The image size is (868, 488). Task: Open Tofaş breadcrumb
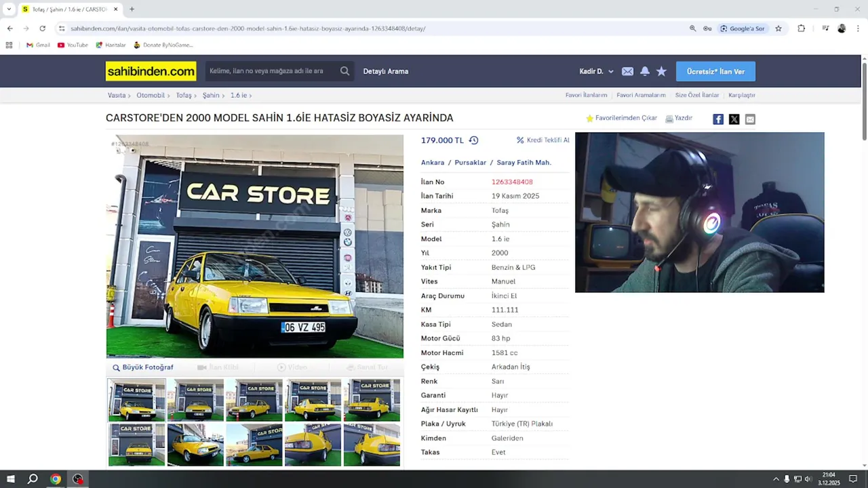184,96
